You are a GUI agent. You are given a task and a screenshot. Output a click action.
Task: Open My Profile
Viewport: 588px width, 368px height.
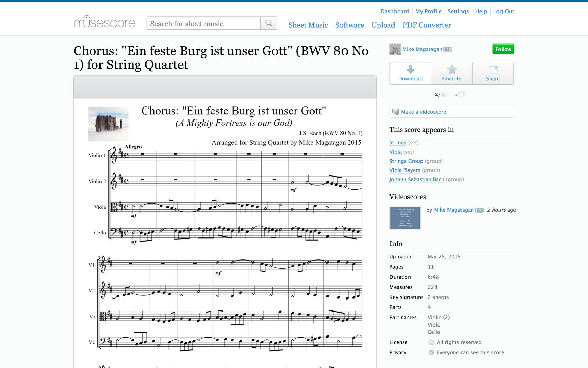point(428,11)
